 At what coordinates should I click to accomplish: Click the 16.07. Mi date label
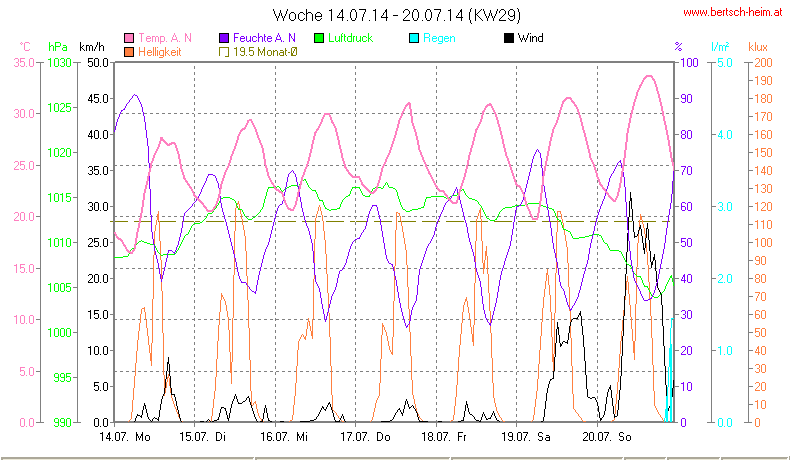click(284, 437)
